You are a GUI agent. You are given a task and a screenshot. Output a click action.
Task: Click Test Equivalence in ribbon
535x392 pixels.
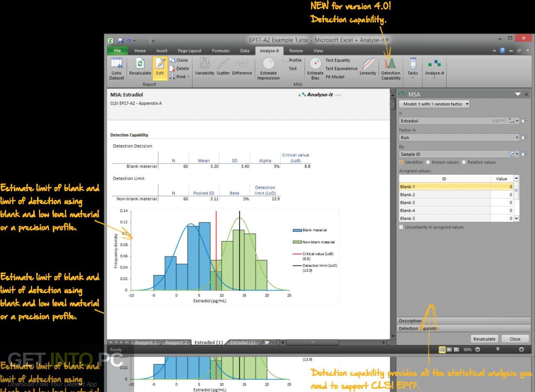click(341, 69)
